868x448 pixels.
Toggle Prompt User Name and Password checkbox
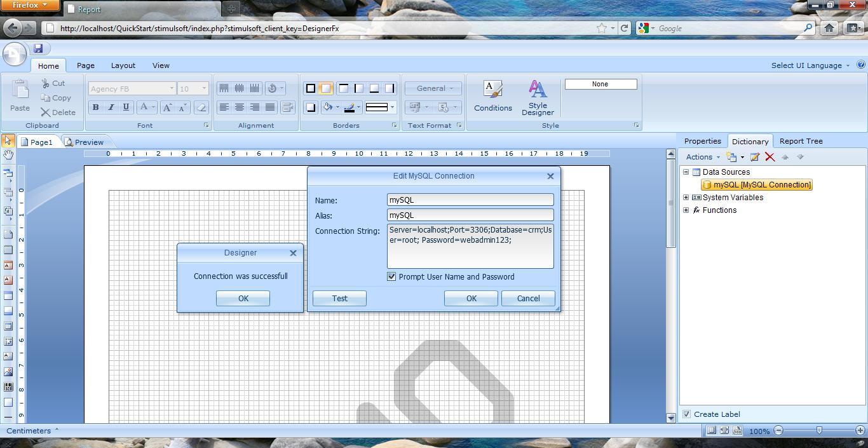point(391,276)
